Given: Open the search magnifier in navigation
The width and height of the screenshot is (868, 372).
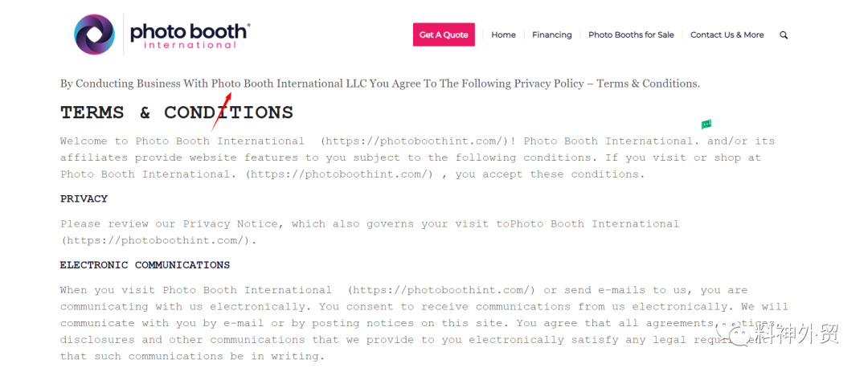Looking at the screenshot, I should (x=784, y=35).
